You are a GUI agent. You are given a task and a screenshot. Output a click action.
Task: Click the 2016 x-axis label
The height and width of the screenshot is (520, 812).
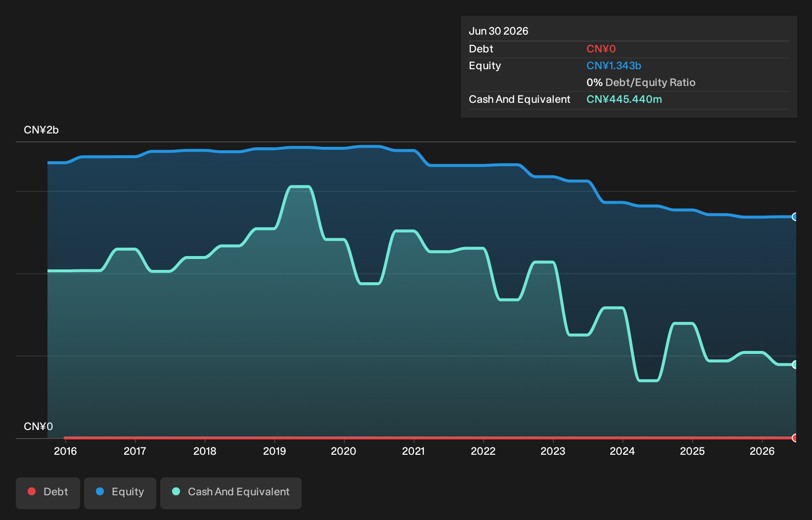[x=65, y=451]
